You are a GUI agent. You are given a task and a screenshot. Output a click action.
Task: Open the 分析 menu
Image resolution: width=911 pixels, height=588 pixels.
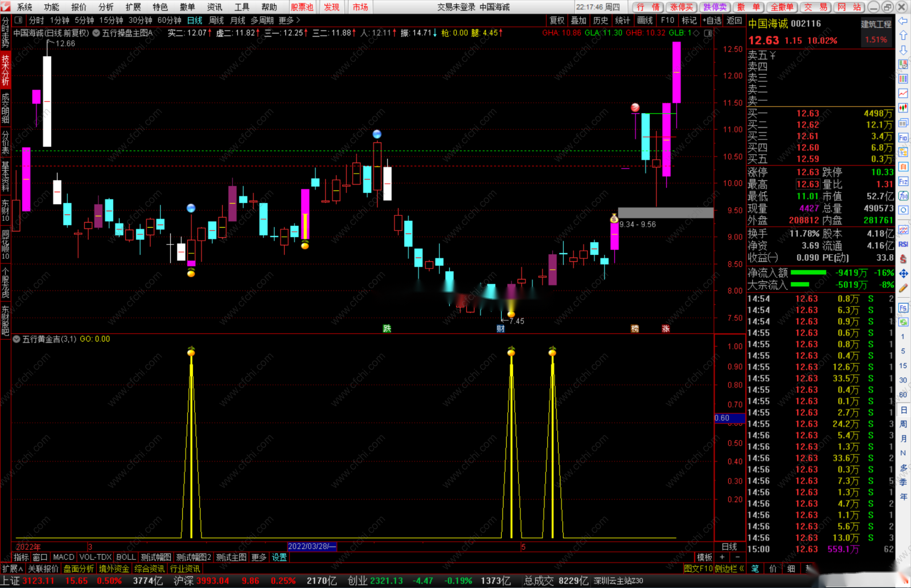click(x=106, y=7)
